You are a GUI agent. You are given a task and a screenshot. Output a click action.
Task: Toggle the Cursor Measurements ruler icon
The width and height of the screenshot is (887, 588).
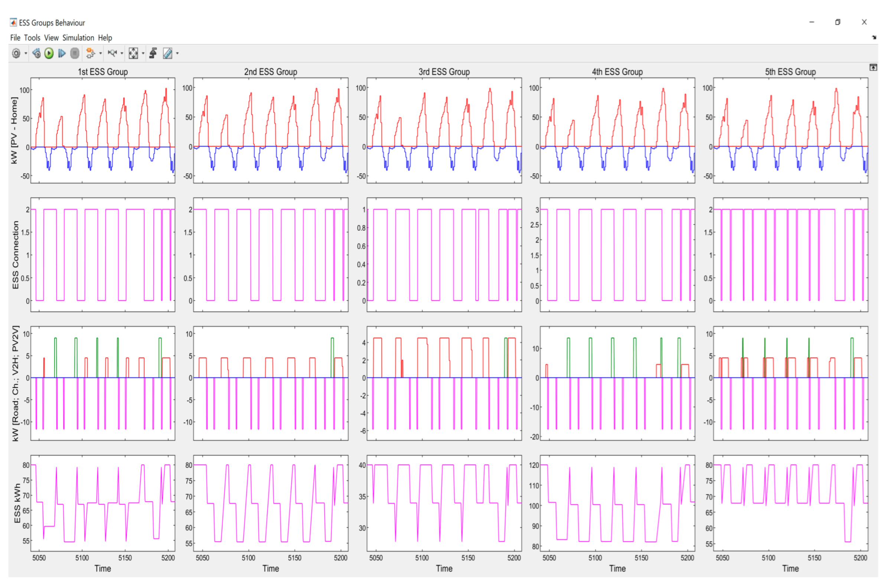[x=168, y=53]
